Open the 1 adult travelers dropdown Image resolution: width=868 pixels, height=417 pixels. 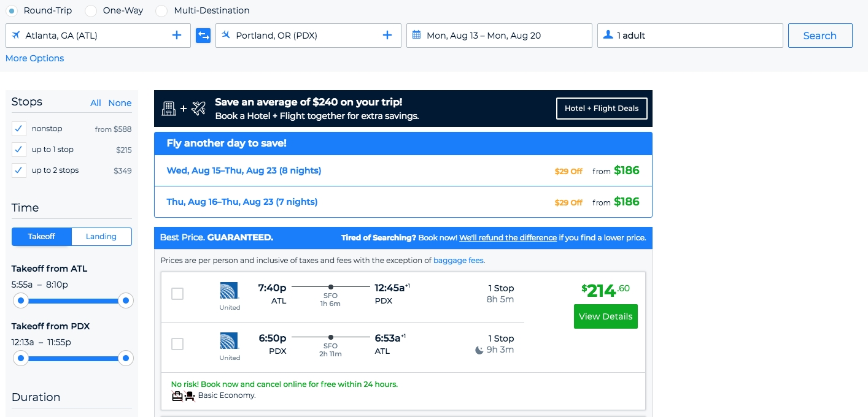click(x=690, y=36)
